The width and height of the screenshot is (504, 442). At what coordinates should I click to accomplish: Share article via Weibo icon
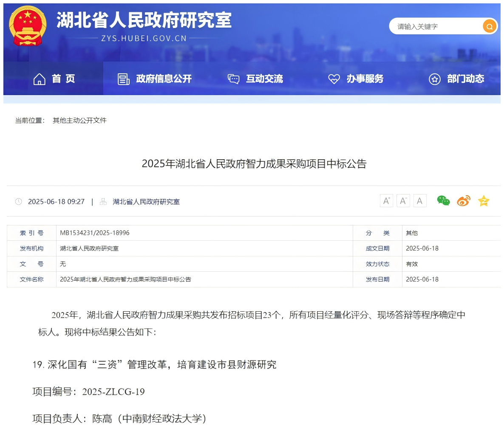pos(463,201)
